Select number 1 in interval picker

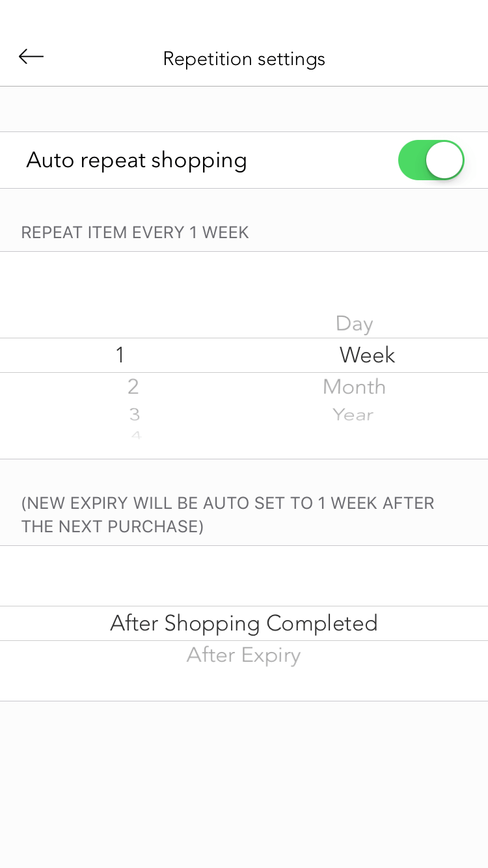coord(120,355)
